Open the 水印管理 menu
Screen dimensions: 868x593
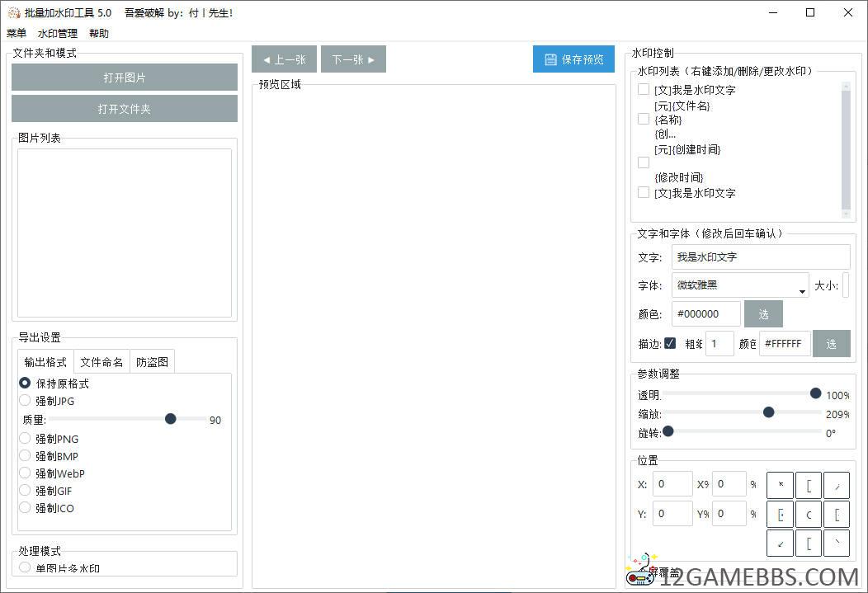[58, 34]
